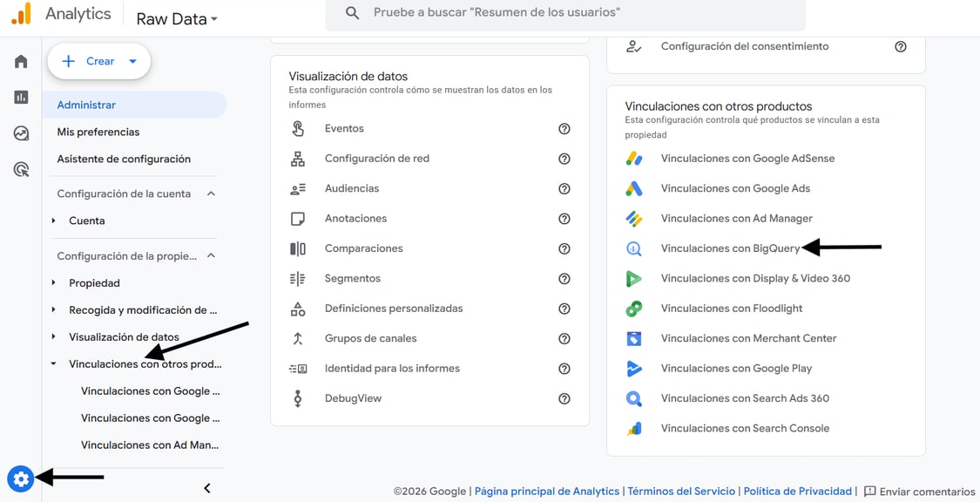Click the Política de Privacidad link

(797, 491)
